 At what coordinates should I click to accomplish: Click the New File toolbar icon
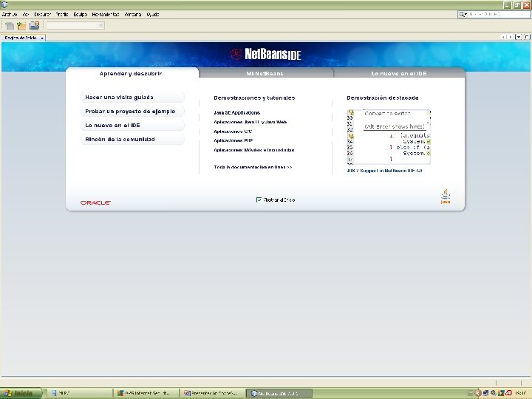click(x=10, y=25)
